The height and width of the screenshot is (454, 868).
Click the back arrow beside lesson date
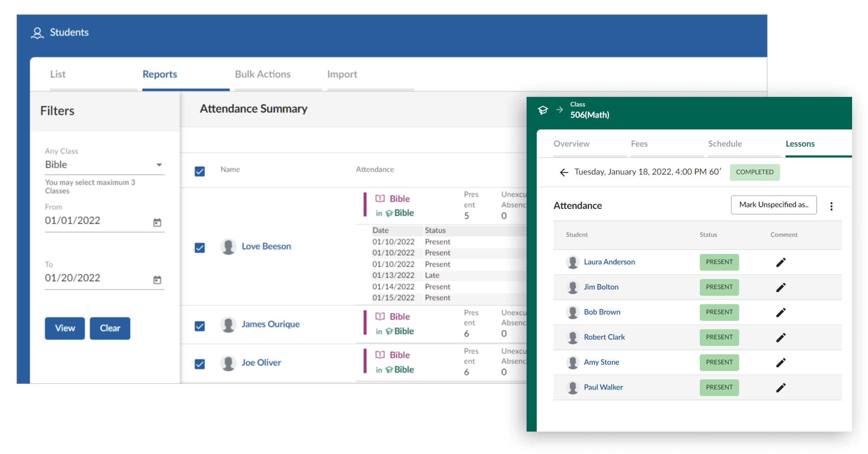(x=564, y=172)
